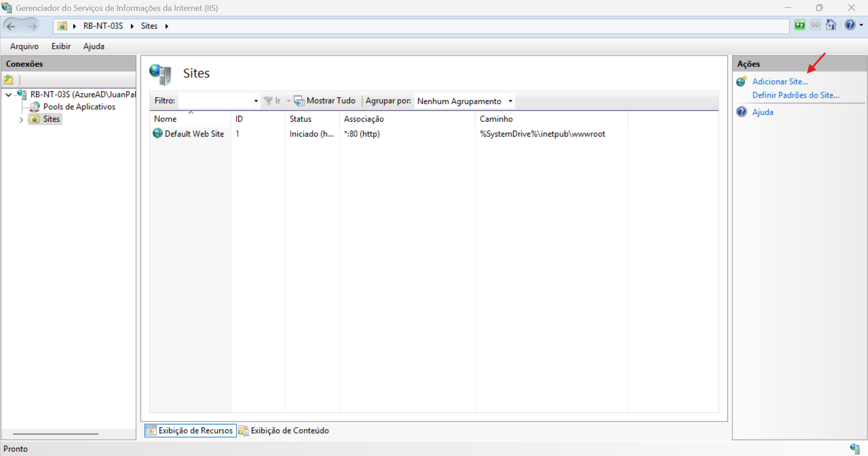Open the IIS Manager title bar icon
868x456 pixels.
pos(7,8)
